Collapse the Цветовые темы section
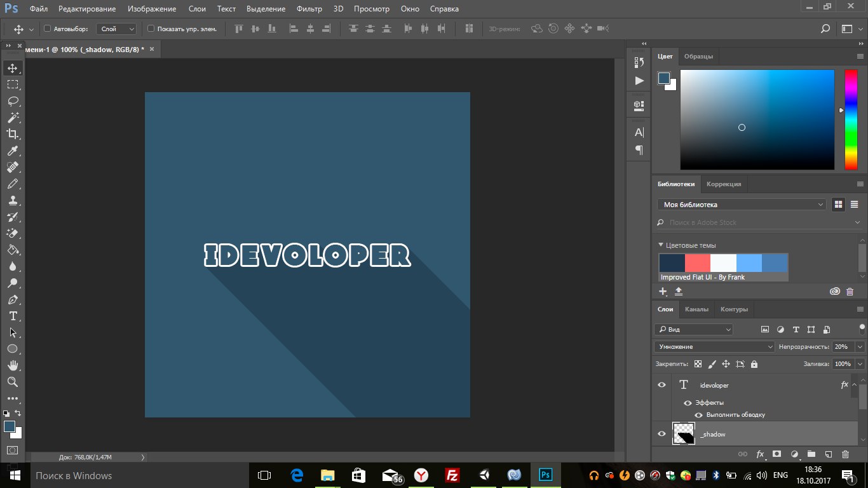Image resolution: width=868 pixels, height=488 pixels. click(661, 245)
